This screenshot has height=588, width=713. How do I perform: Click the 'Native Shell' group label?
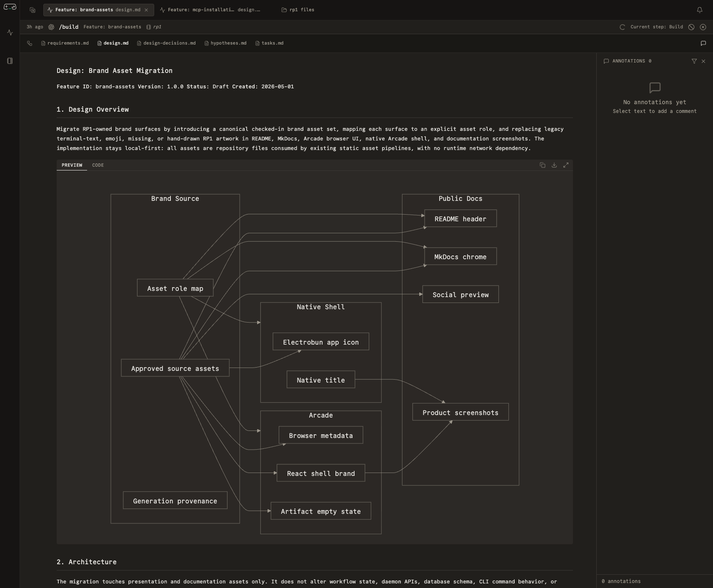[321, 307]
